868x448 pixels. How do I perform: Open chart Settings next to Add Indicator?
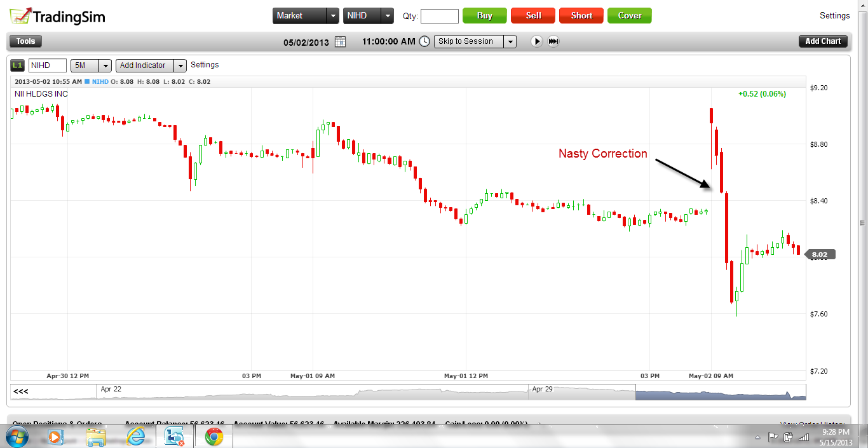[x=205, y=65]
